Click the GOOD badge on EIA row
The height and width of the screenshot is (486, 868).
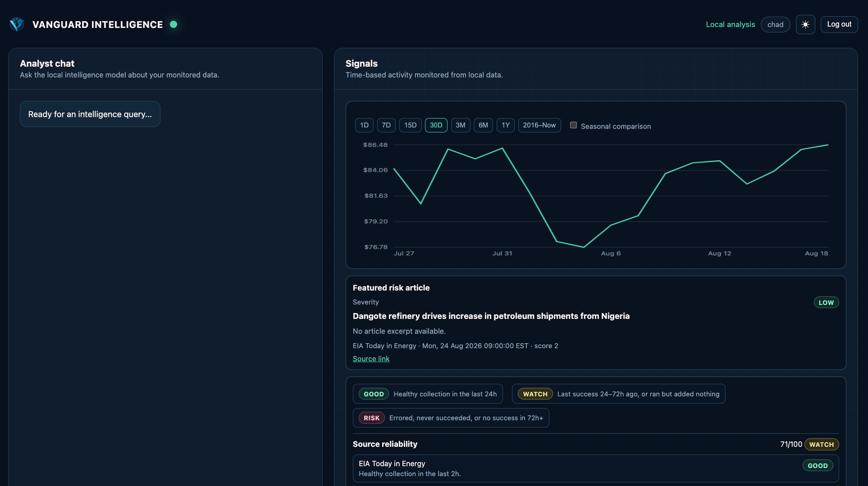[x=818, y=466]
